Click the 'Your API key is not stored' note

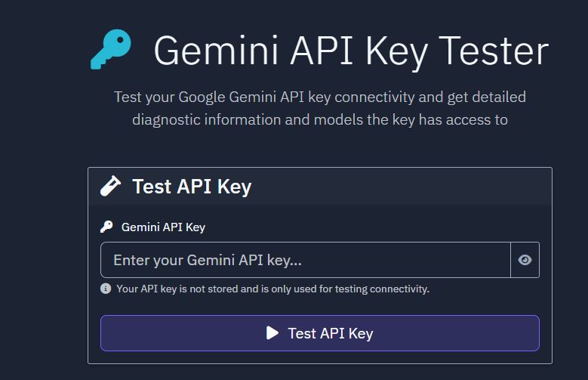point(272,289)
